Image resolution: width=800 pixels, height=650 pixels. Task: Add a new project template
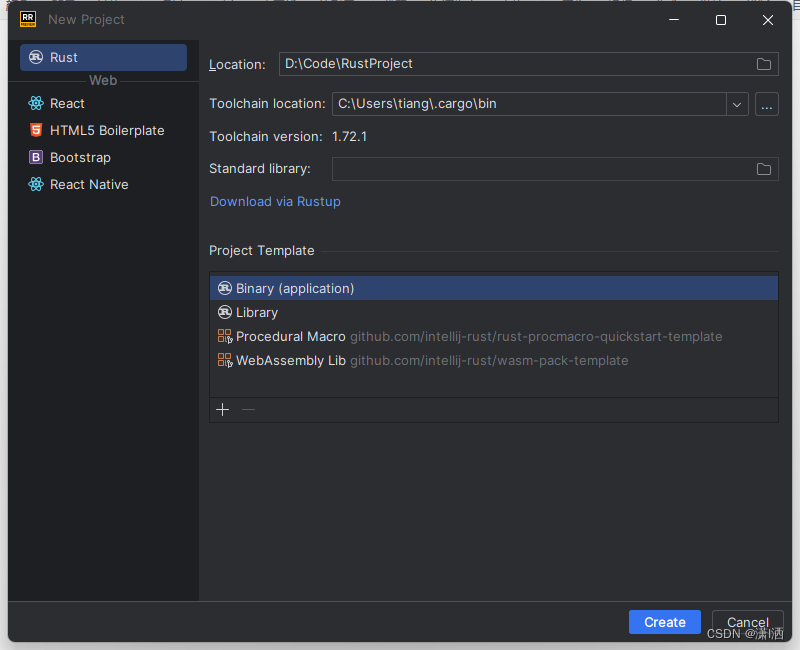click(223, 410)
